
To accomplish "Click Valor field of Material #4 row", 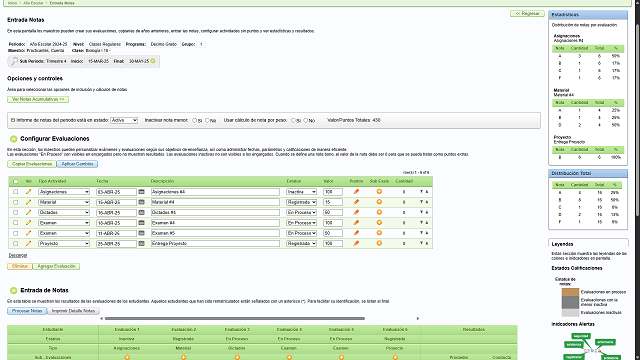I will pyautogui.click(x=333, y=202).
